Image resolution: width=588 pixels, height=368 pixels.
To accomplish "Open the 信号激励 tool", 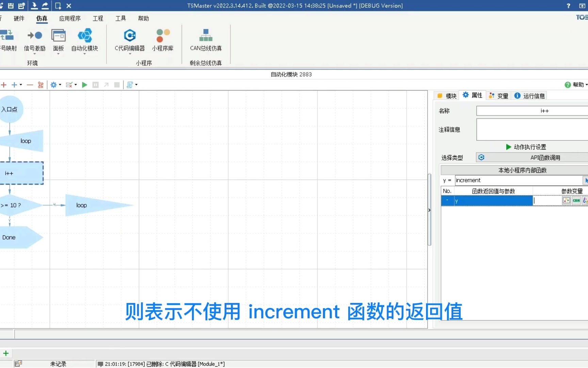I will (x=35, y=40).
